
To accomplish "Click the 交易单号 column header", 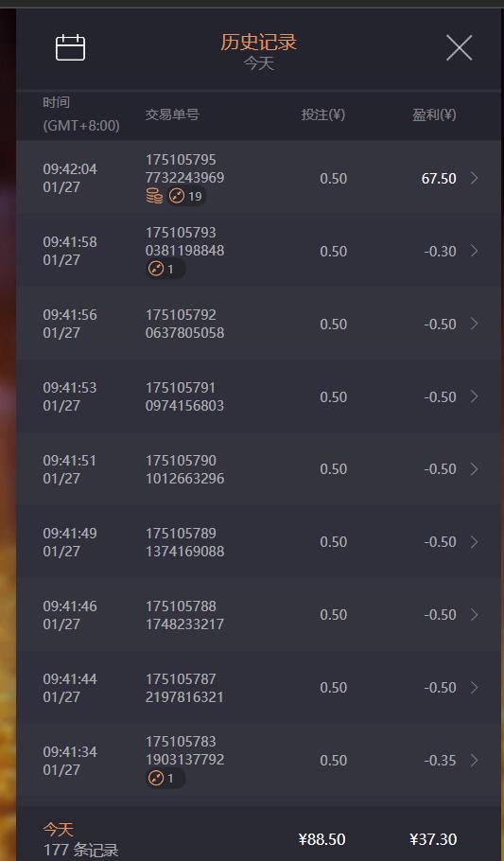I will coord(172,114).
